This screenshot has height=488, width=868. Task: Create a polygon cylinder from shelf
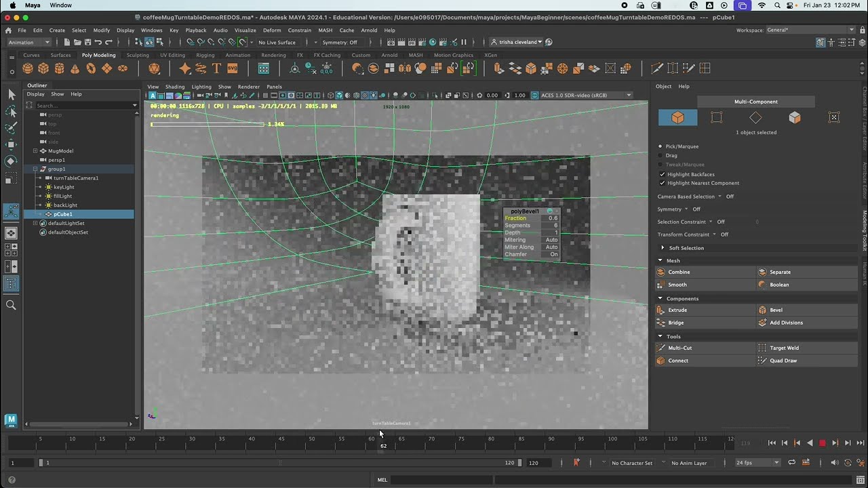tap(60, 68)
